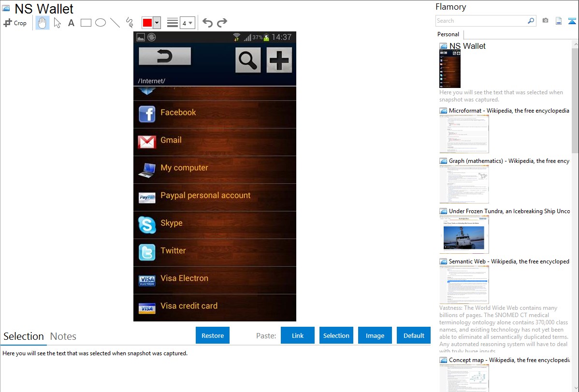This screenshot has width=579, height=392.
Task: Click the Microformat - Wikipedia title text
Action: click(x=509, y=111)
